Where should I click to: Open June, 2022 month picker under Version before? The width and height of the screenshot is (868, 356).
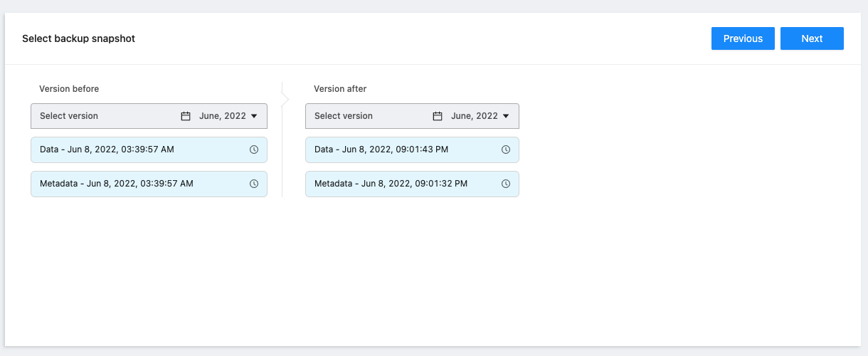[x=222, y=116]
